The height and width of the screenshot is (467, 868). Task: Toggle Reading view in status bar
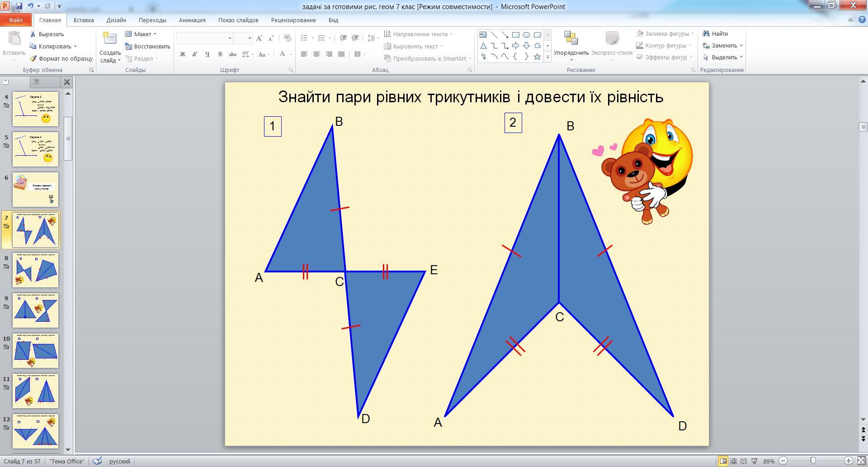(744, 461)
